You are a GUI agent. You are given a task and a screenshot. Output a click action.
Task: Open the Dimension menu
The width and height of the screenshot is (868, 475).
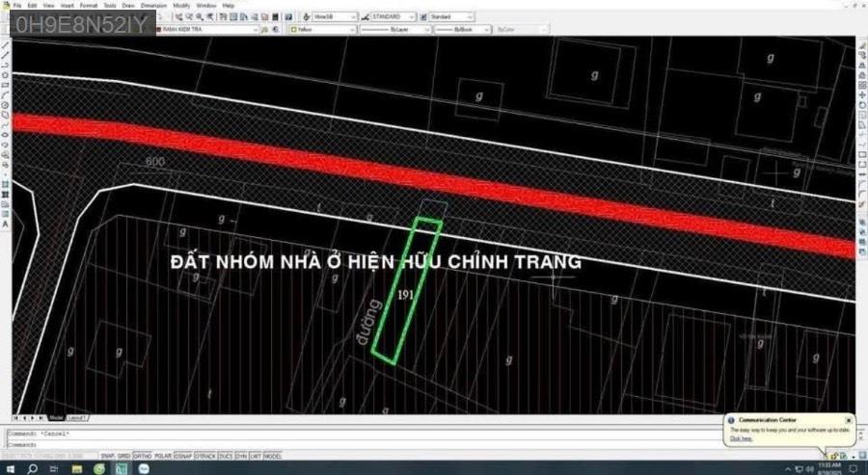(153, 5)
